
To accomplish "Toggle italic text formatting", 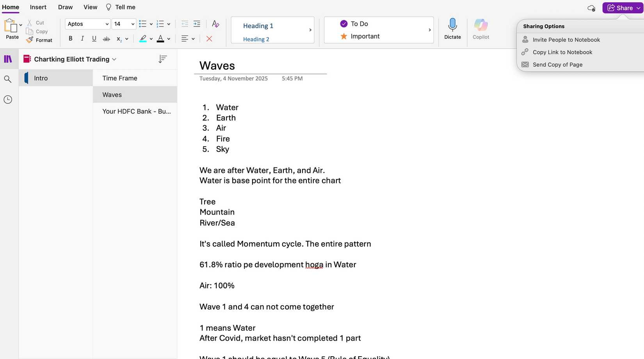I will point(82,39).
